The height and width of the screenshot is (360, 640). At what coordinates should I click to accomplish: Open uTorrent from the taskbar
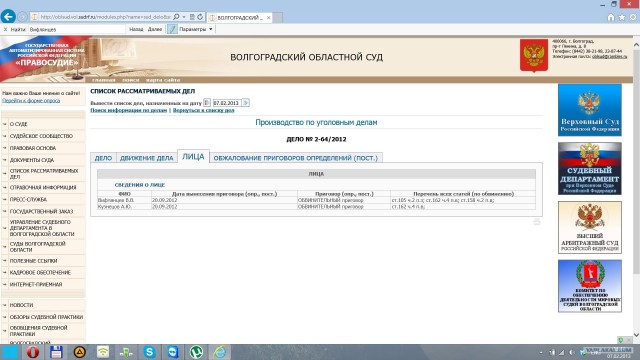[x=196, y=352]
